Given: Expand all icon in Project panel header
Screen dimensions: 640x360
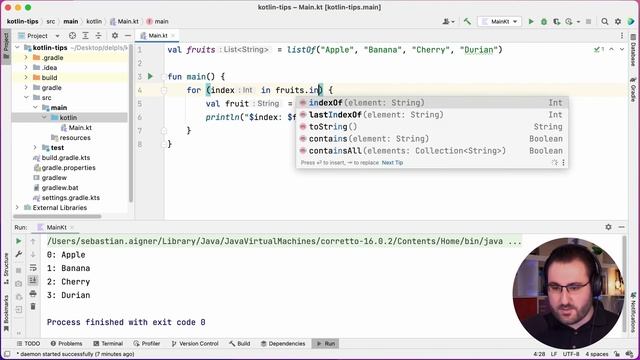Looking at the screenshot, I should click(85, 36).
